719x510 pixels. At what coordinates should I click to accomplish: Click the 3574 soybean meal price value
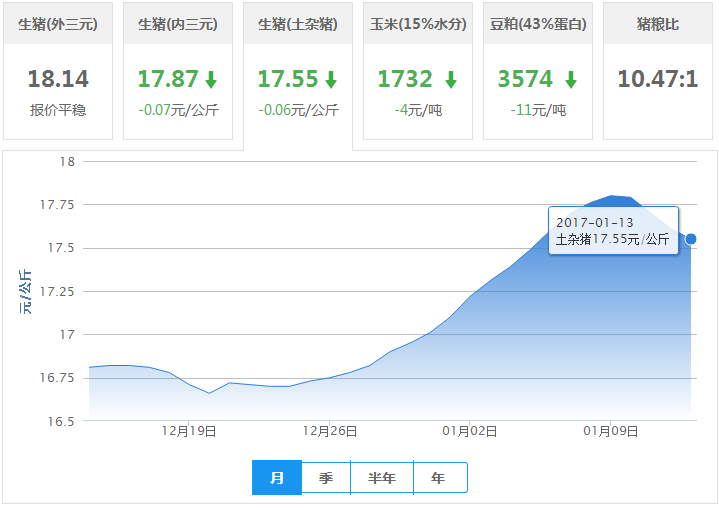point(525,78)
